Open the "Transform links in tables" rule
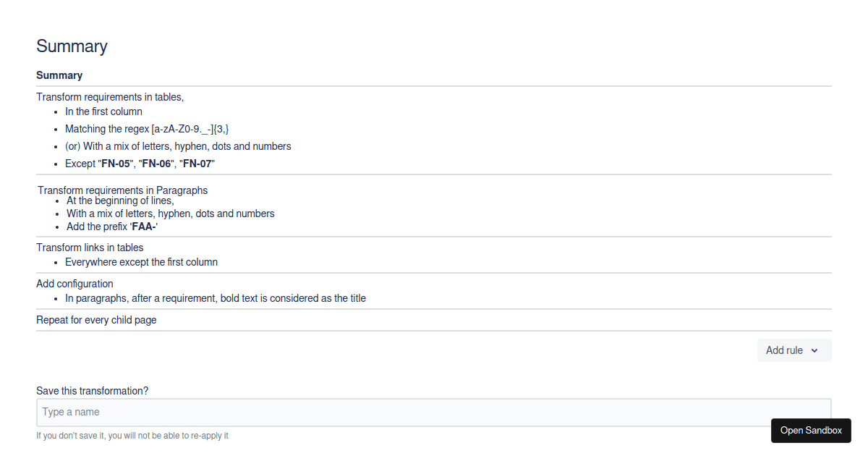868x456 pixels. tap(90, 248)
